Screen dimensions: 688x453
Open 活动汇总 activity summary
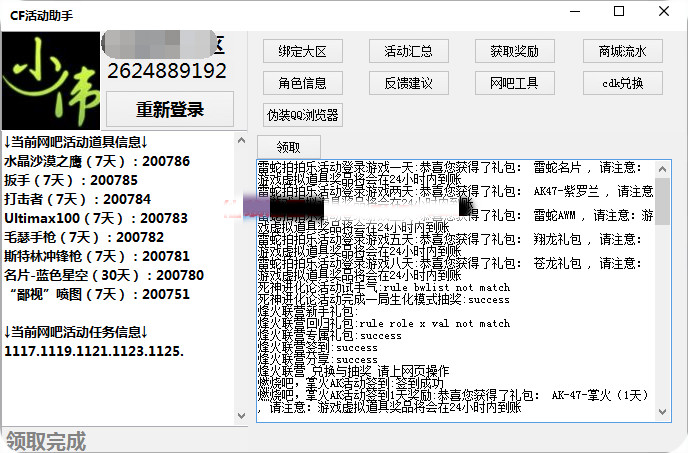[408, 51]
